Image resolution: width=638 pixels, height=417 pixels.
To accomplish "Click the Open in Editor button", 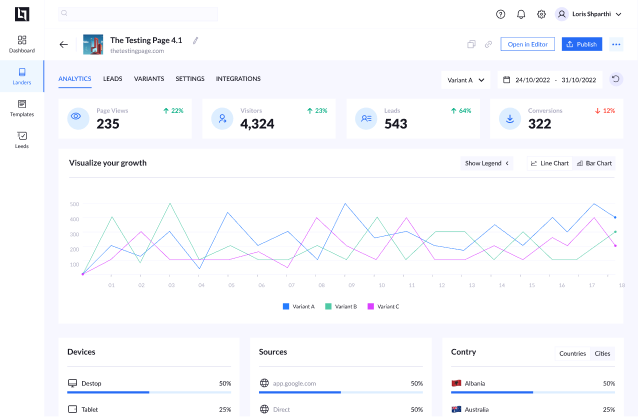I will pyautogui.click(x=527, y=44).
